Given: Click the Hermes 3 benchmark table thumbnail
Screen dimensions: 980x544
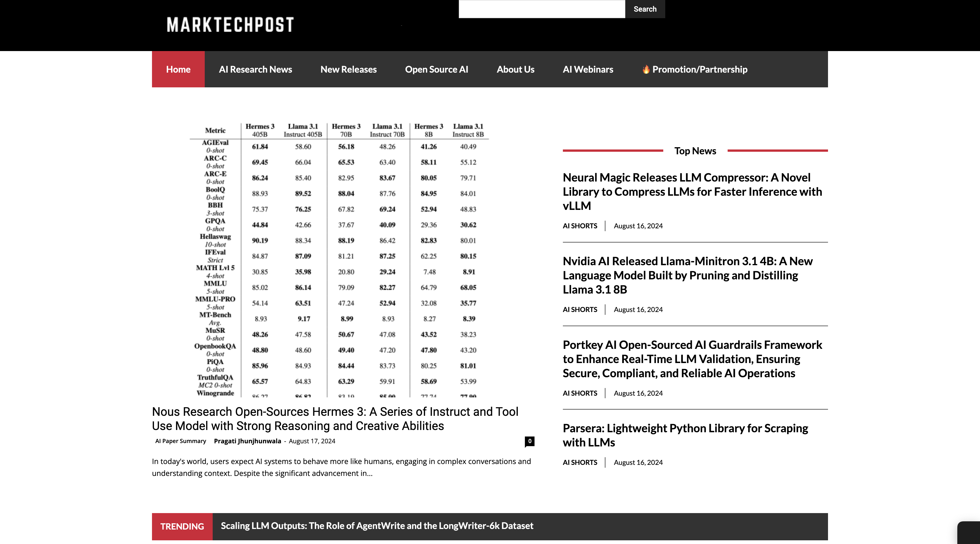Looking at the screenshot, I should point(339,260).
